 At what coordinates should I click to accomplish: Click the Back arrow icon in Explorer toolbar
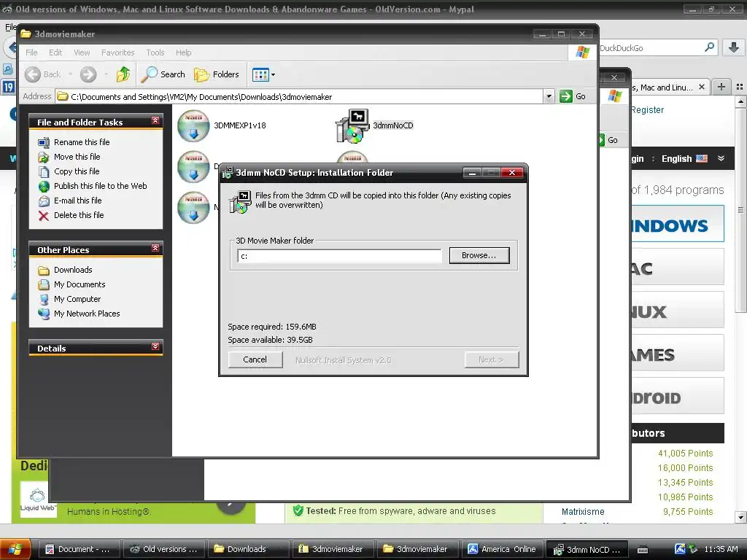(x=33, y=74)
